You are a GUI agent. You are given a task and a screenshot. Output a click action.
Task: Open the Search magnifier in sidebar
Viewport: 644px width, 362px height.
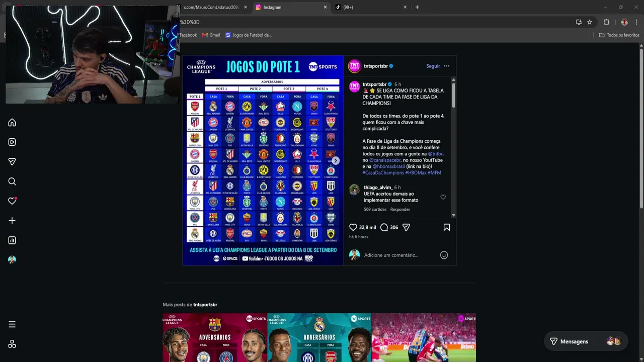click(x=12, y=182)
